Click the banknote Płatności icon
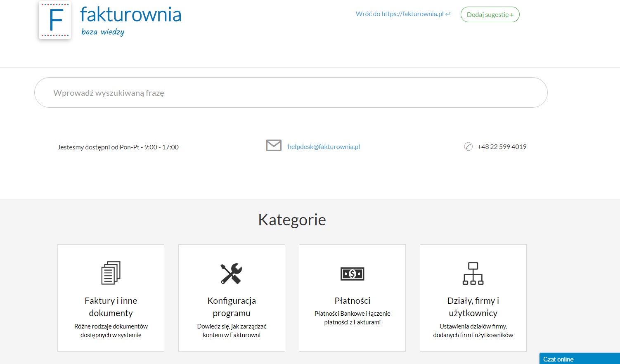 coord(352,274)
